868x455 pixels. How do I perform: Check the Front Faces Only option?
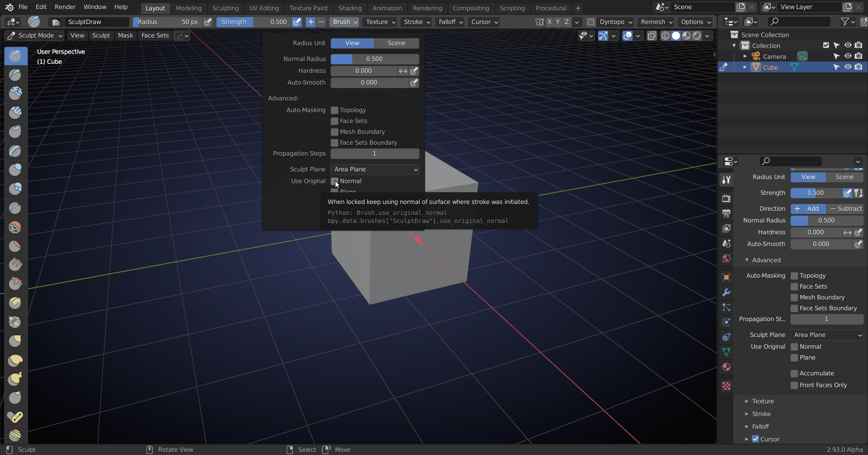point(794,385)
